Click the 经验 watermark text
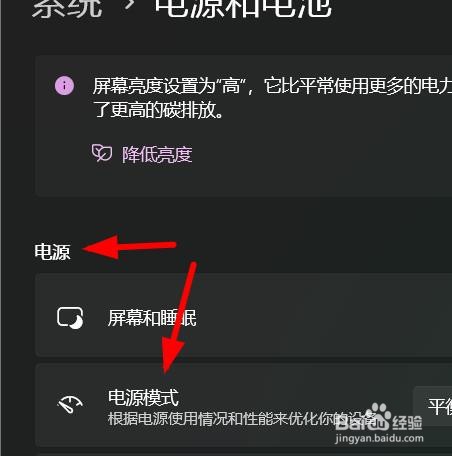Image resolution: width=452 pixels, height=456 pixels. pos(407,423)
